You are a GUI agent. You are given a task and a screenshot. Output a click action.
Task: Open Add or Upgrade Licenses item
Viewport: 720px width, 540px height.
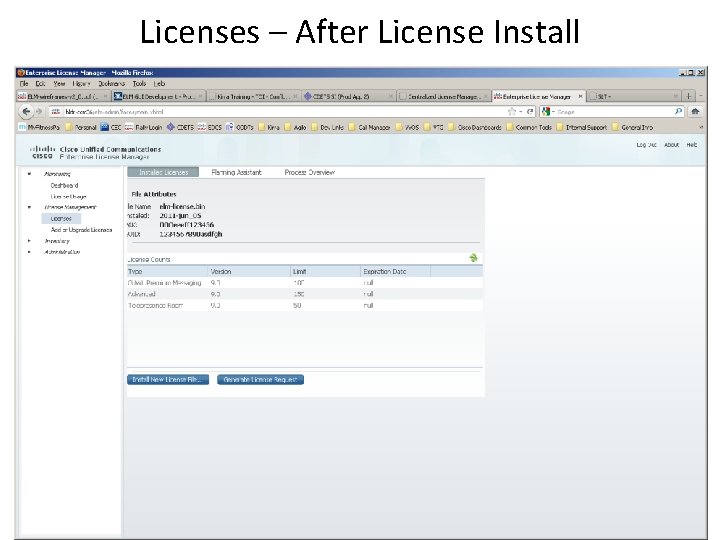tap(81, 230)
